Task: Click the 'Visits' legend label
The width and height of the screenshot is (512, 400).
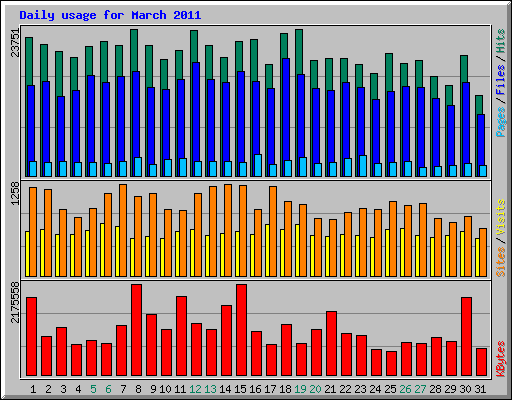Action: tap(500, 217)
